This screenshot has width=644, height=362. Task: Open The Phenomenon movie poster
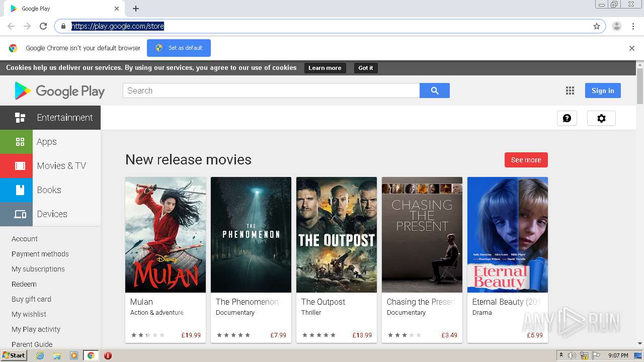tap(251, 235)
